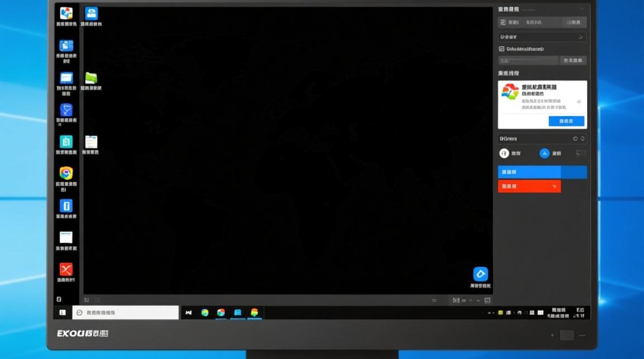
Task: Click the blue button in white card
Action: [566, 122]
